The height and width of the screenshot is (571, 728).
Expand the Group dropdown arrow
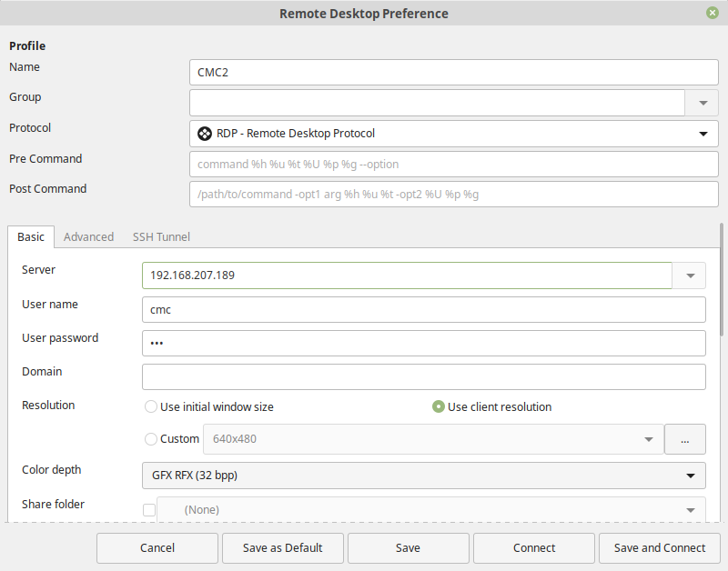click(x=703, y=103)
